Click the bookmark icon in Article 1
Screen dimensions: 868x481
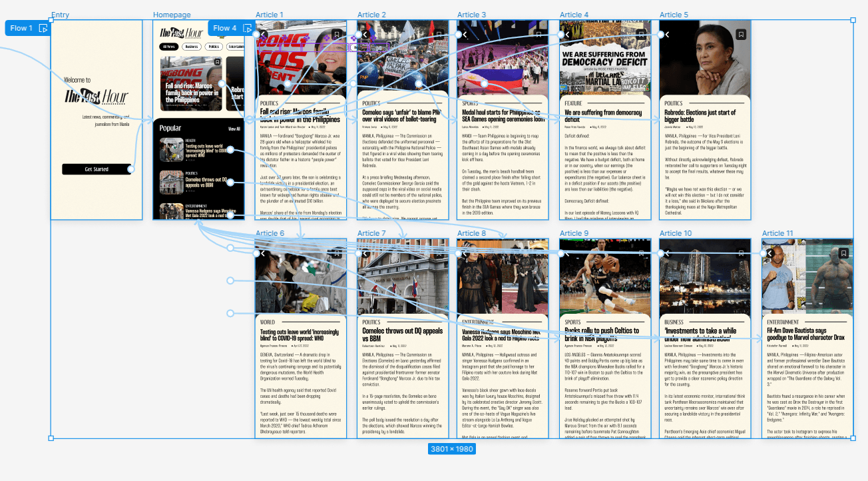coord(337,34)
